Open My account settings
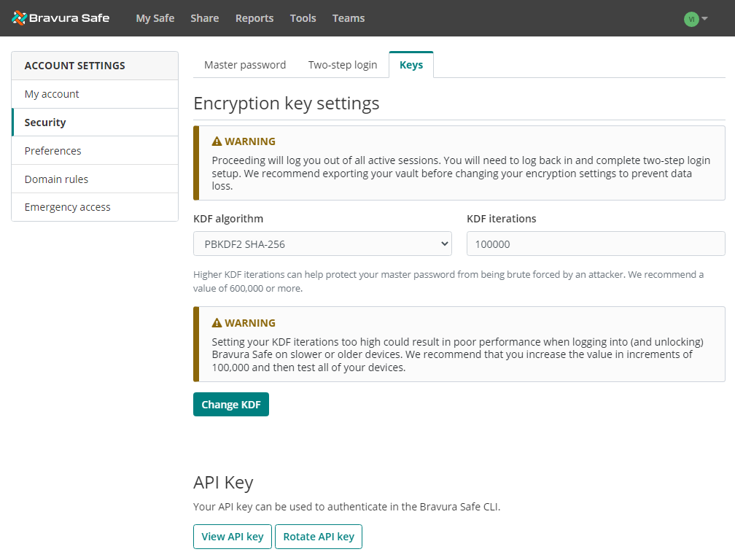 click(x=52, y=93)
